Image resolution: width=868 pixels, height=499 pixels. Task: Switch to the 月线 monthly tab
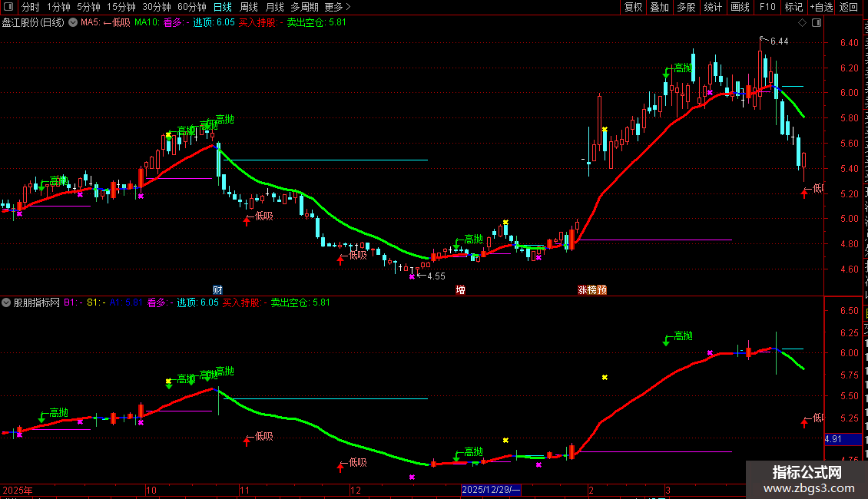click(x=274, y=7)
